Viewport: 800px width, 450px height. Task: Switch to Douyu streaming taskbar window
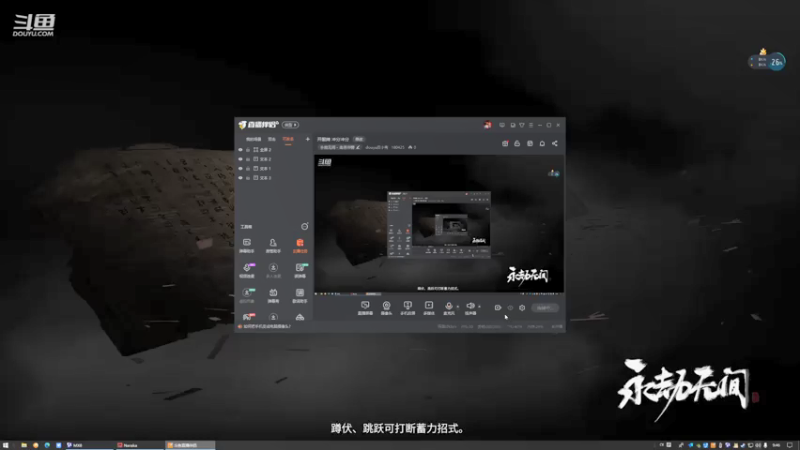click(190, 445)
